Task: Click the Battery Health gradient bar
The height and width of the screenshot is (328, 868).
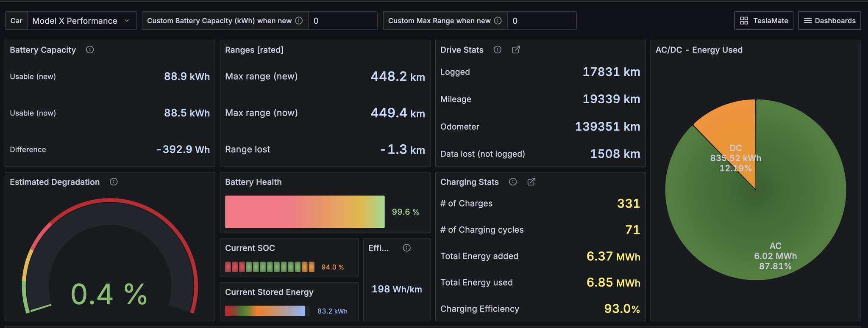Action: click(305, 212)
